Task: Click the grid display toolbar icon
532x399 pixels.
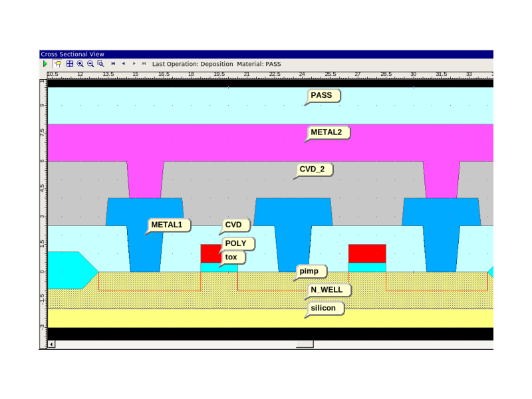Action: click(69, 64)
